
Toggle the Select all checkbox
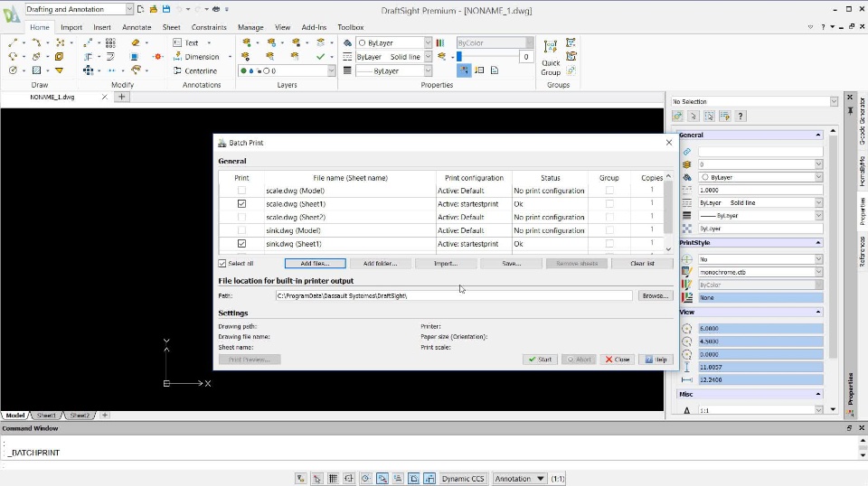click(x=222, y=264)
